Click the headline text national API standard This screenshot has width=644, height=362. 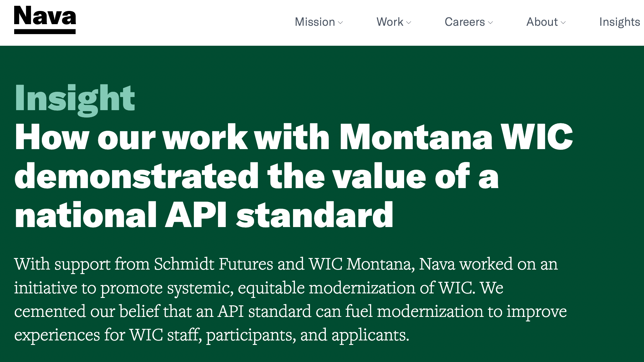(203, 213)
